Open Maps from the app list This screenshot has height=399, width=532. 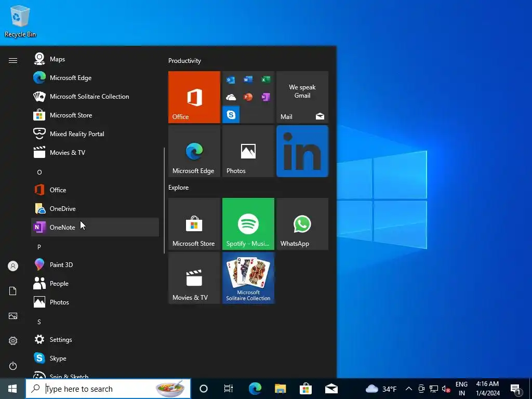[95, 59]
